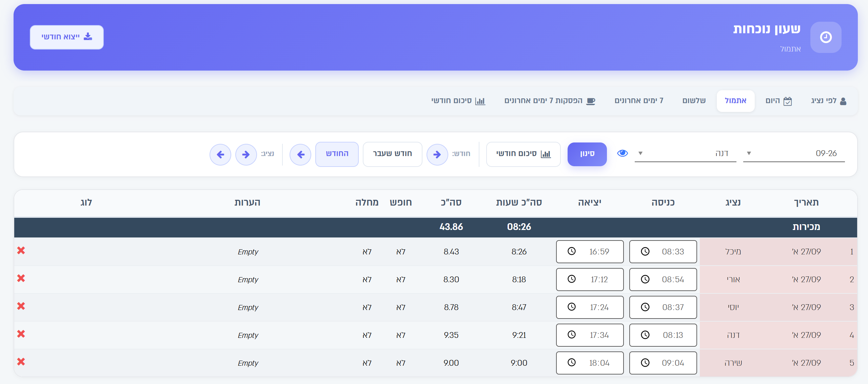
Task: Select the אתמול tab
Action: (735, 101)
